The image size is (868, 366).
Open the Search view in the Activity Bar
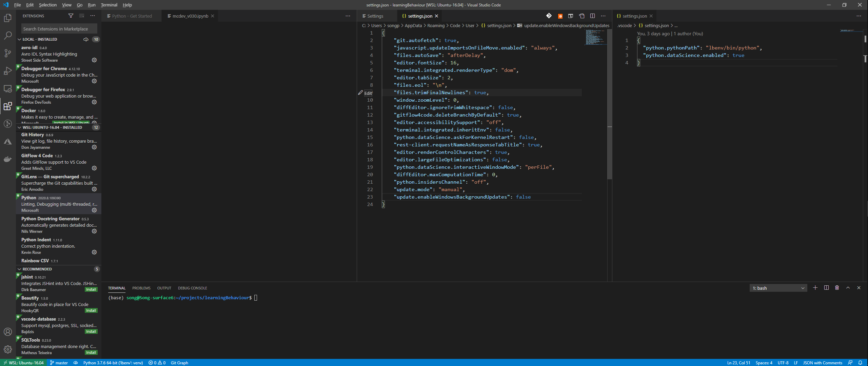[x=7, y=35]
